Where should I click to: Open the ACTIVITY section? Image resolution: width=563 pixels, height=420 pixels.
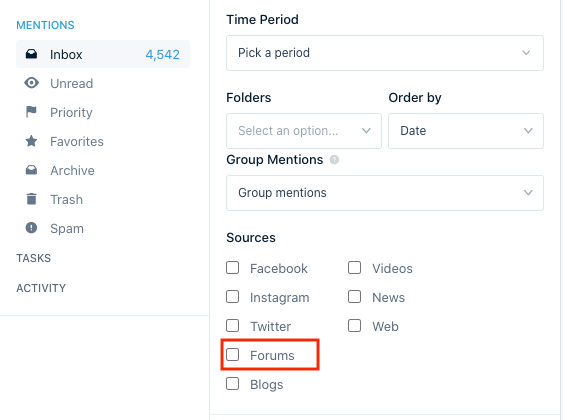pos(41,288)
